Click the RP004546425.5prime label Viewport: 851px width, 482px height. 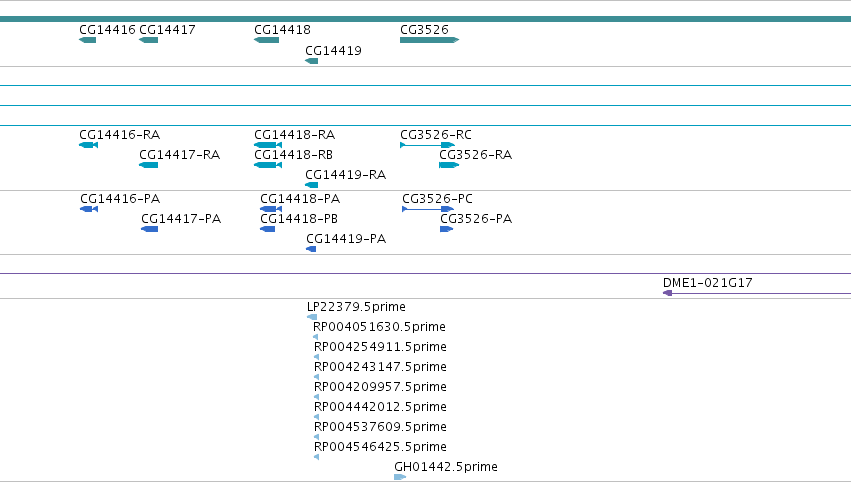[x=380, y=447]
